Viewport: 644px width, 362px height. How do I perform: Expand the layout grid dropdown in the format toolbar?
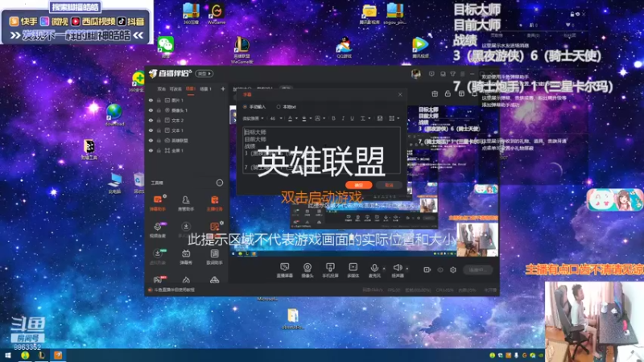click(394, 118)
